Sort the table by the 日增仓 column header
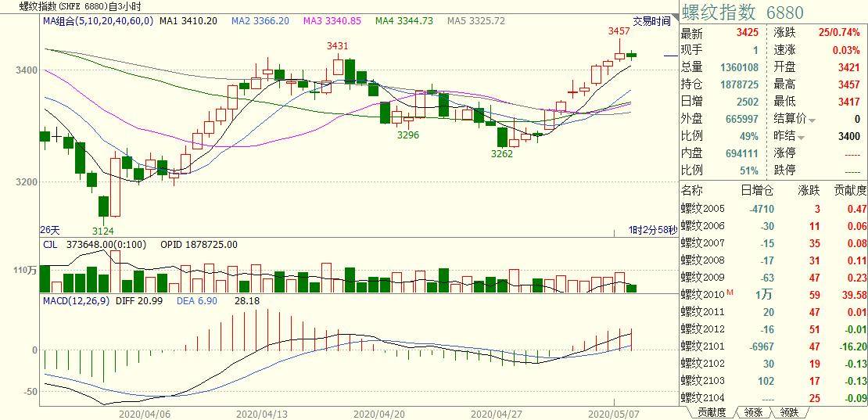 point(757,191)
